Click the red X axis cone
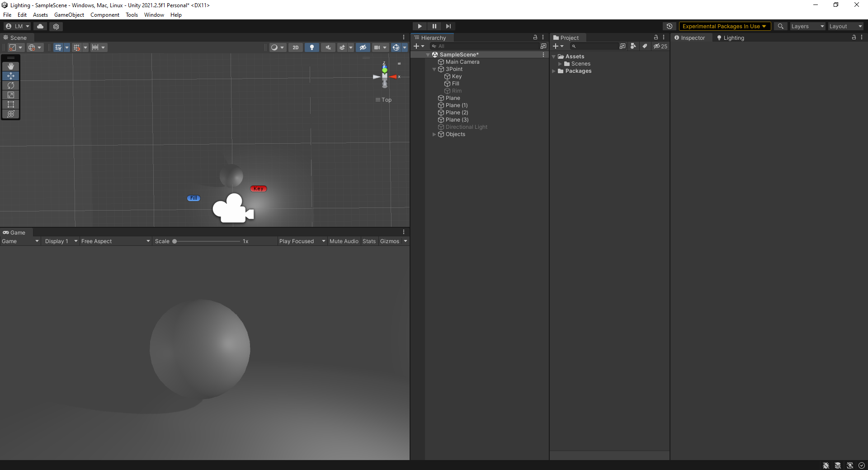 393,77
